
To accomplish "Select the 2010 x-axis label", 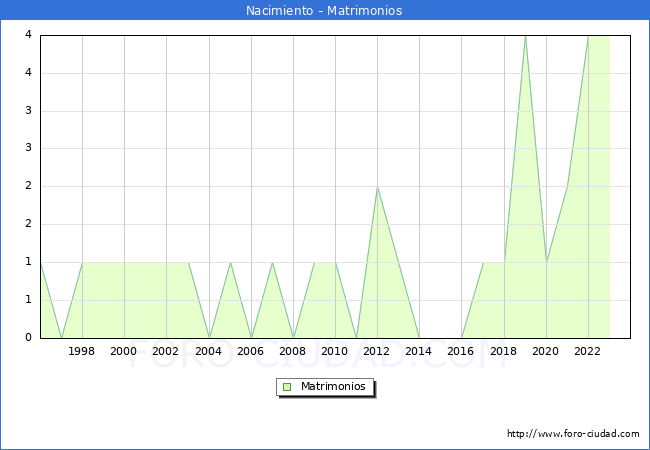I will [334, 351].
